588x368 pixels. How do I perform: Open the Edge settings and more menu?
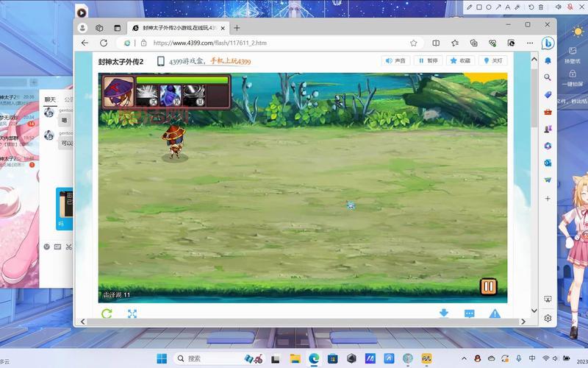529,43
